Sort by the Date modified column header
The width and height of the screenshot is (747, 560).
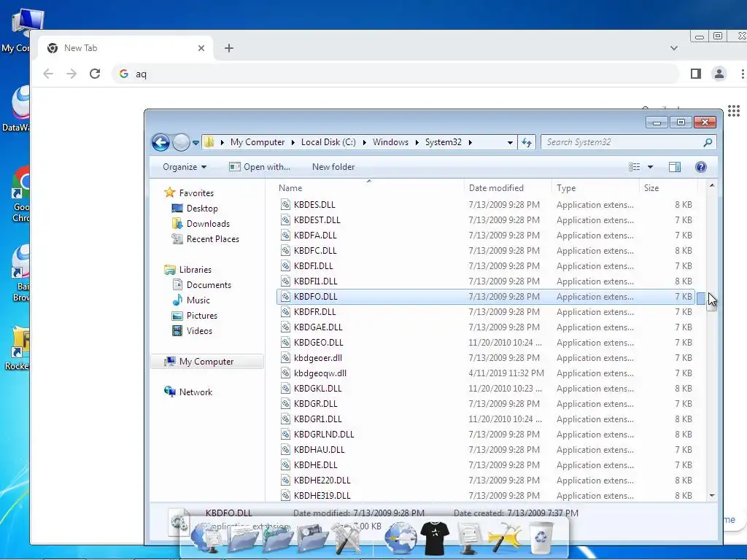(508, 188)
